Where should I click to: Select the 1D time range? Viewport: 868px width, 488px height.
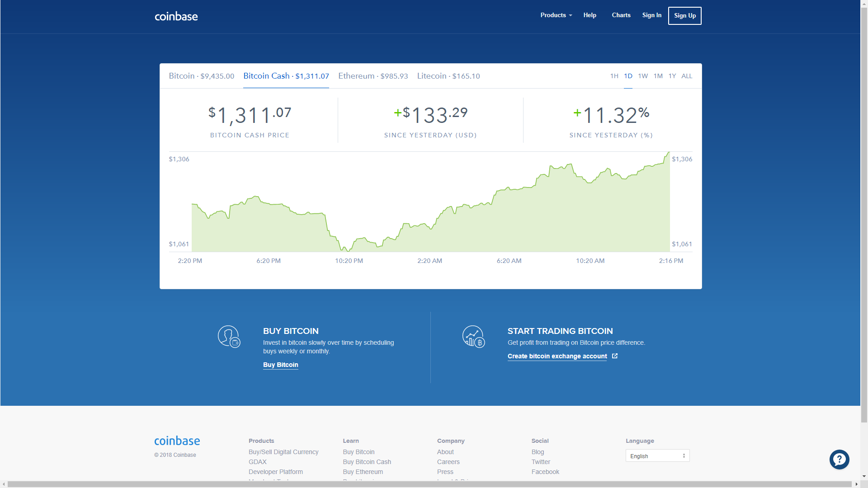[x=628, y=76]
